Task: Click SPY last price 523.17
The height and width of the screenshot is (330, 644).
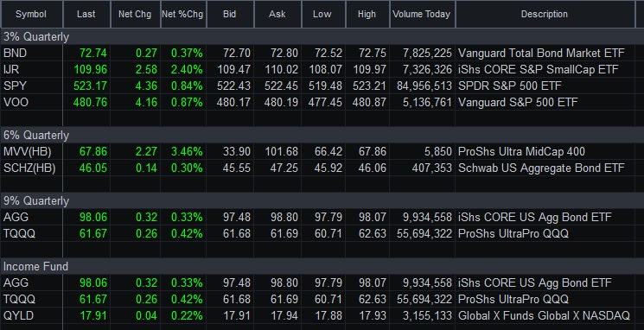Action: pos(91,86)
